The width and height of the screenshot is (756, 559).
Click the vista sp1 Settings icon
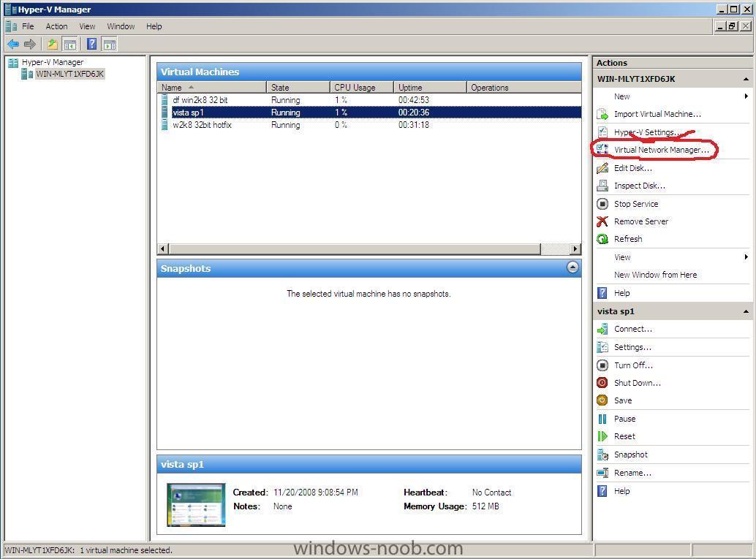point(602,347)
